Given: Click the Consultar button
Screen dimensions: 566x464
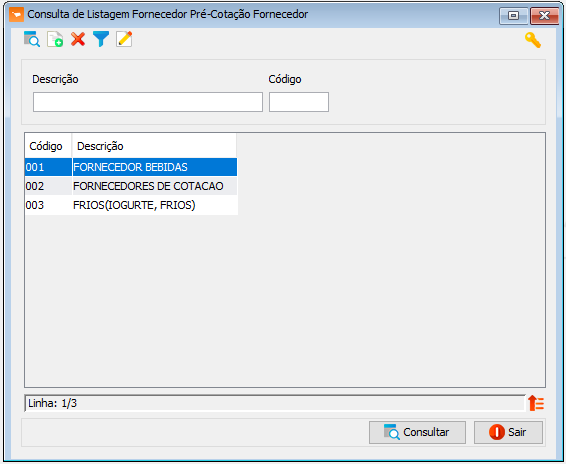Looking at the screenshot, I should pos(417,432).
